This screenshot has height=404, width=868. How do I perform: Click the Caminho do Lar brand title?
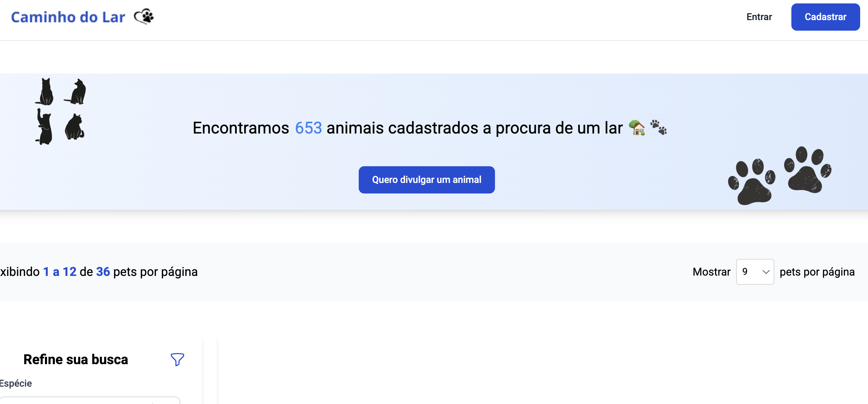pos(68,17)
